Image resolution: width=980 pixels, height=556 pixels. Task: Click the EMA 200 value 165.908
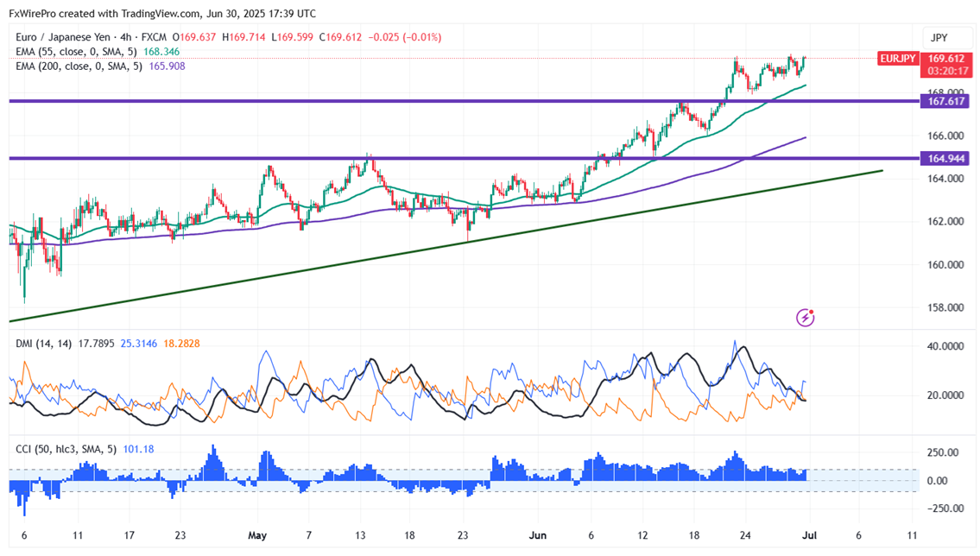[x=167, y=66]
